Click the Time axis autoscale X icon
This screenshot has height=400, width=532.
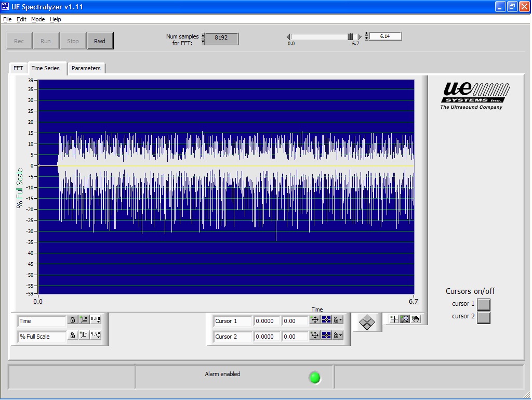[84, 320]
